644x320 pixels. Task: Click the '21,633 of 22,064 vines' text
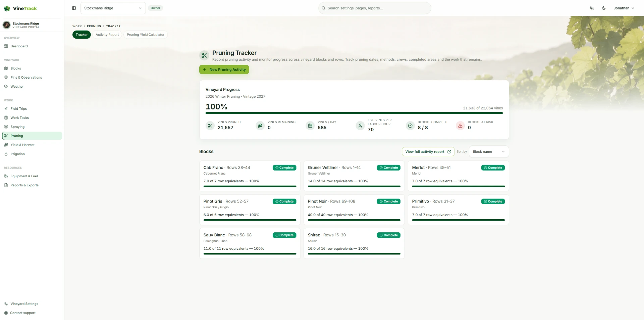point(483,108)
